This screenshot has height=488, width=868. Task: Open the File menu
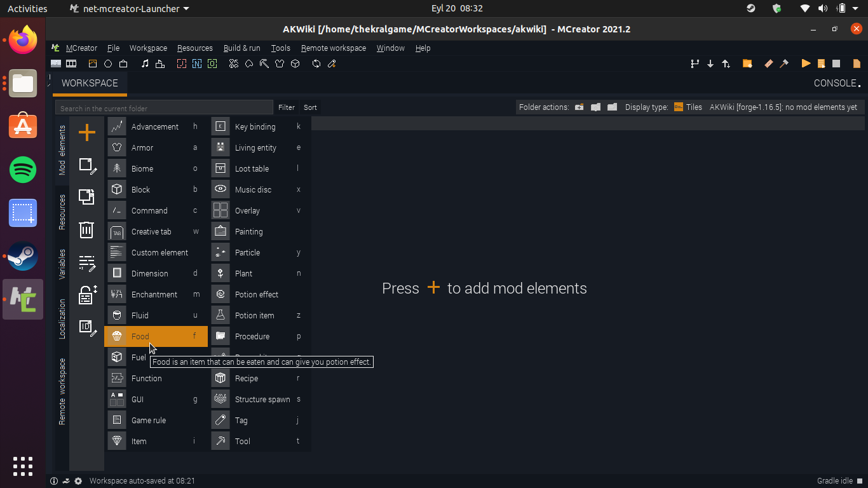click(x=113, y=48)
